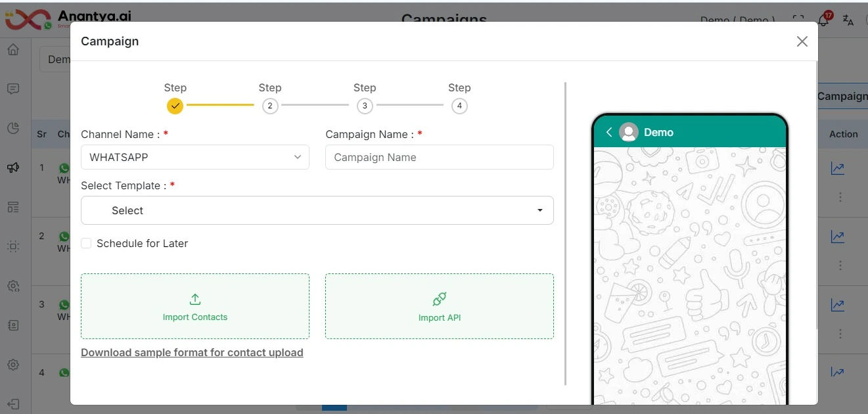868x414 pixels.
Task: Click the logout icon in sidebar
Action: pyautogui.click(x=13, y=404)
